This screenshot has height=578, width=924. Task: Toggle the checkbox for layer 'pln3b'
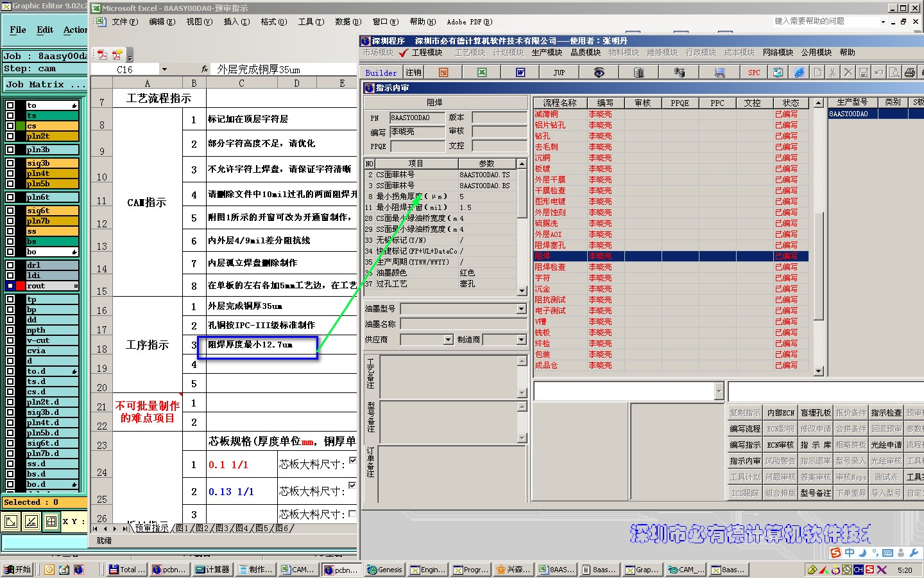pyautogui.click(x=10, y=150)
